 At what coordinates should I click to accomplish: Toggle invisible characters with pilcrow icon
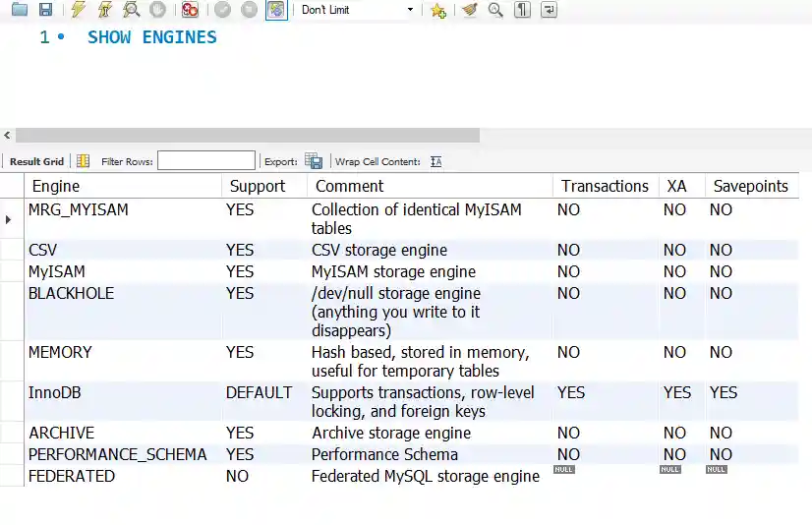[x=522, y=9]
